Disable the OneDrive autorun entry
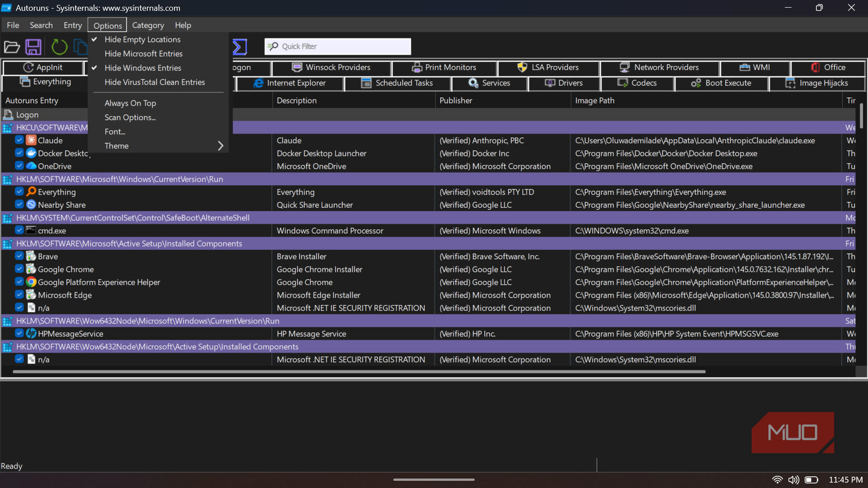The image size is (868, 488). (x=19, y=166)
